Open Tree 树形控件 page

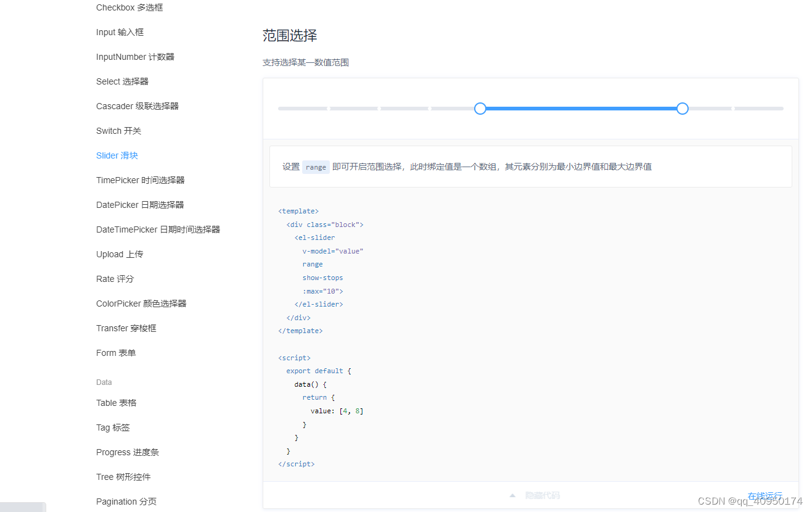(123, 477)
